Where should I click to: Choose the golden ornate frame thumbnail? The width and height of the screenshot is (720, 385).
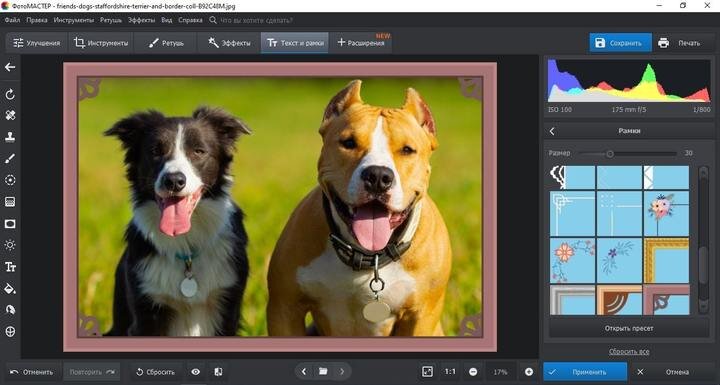tap(666, 260)
